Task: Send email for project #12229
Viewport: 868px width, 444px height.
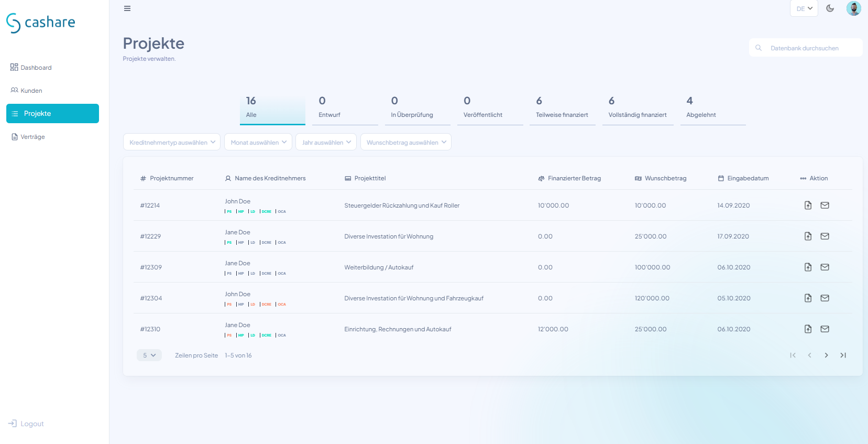Action: pyautogui.click(x=825, y=236)
